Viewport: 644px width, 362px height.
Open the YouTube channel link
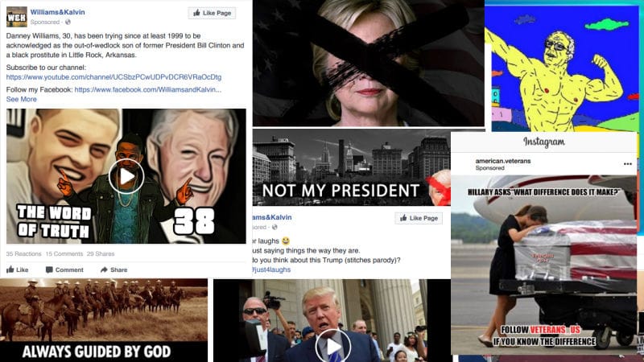point(114,76)
